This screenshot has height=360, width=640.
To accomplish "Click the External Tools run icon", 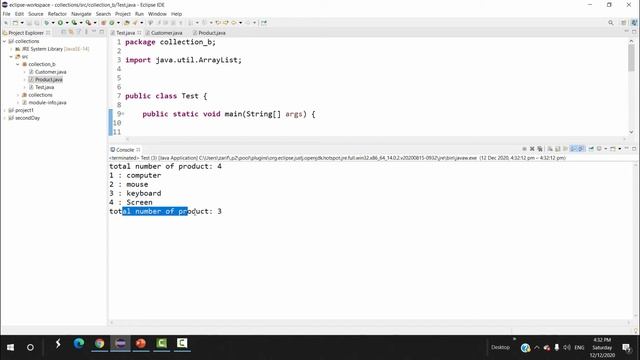I will click(88, 23).
